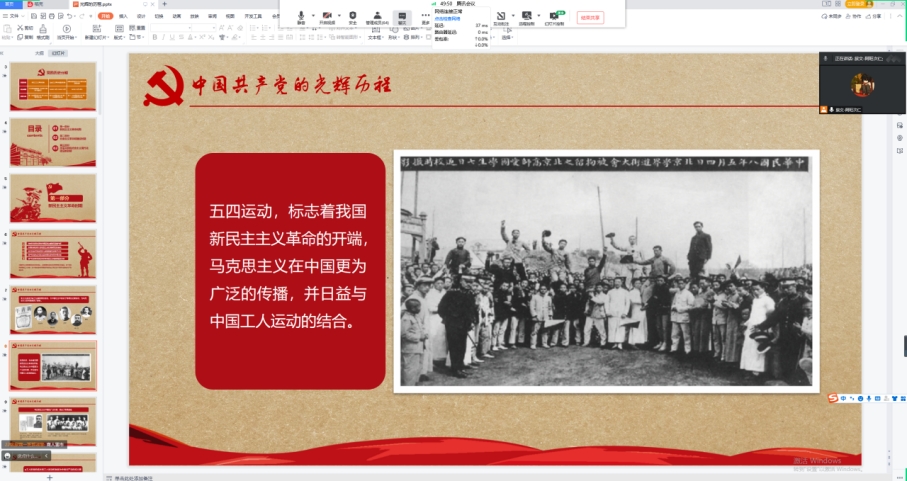Select the May Fourth Movement slide thumbnail
Image resolution: width=907 pixels, height=481 pixels.
(x=53, y=365)
